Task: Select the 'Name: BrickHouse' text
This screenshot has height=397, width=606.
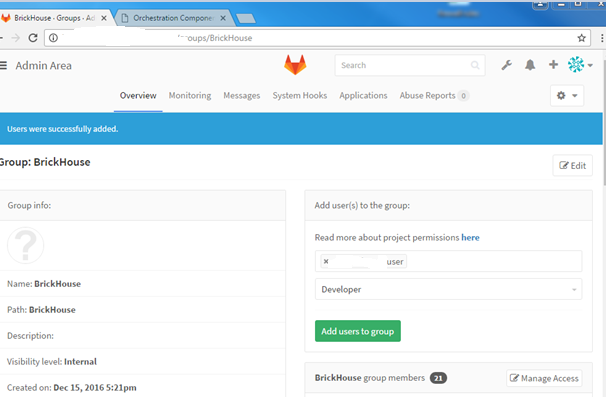Action: [44, 284]
